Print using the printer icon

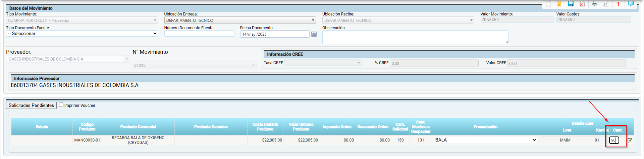595,4
